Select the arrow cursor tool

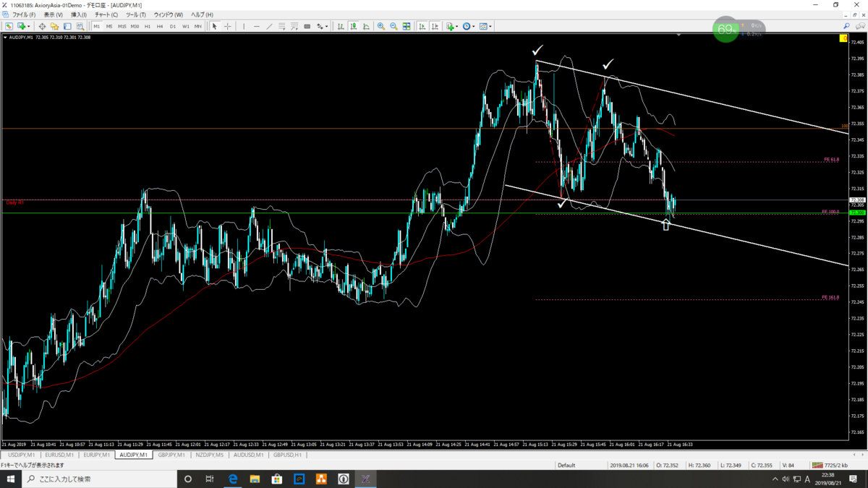pyautogui.click(x=214, y=27)
